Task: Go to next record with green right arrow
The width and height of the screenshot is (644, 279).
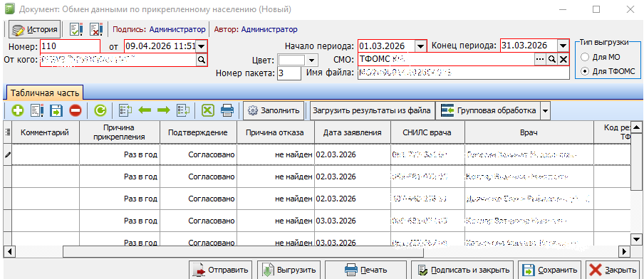Action: pos(163,110)
